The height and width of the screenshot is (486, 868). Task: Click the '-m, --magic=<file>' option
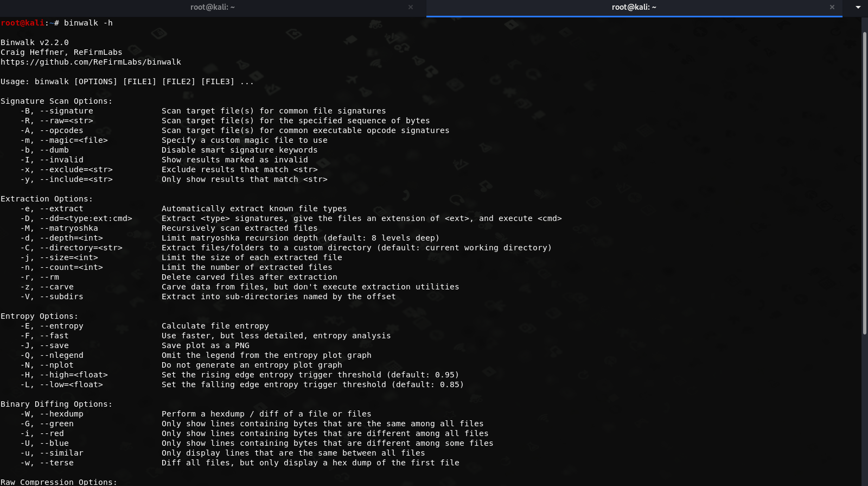[64, 140]
